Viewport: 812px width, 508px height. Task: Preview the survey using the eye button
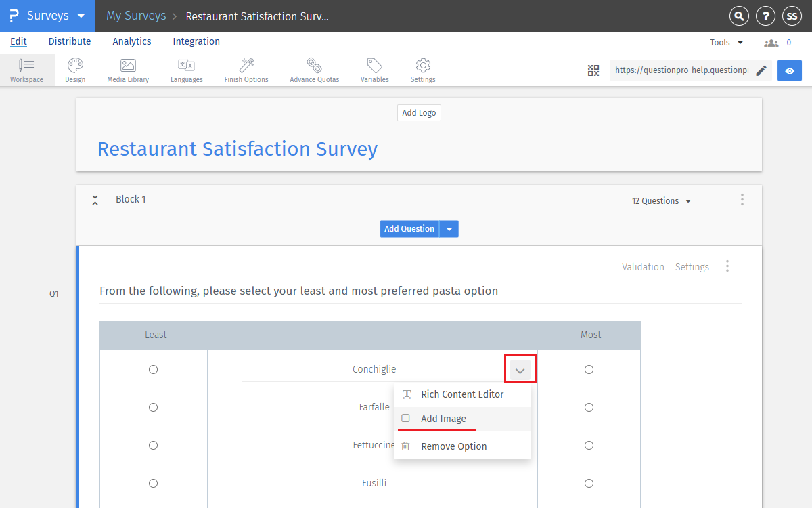[x=790, y=70]
